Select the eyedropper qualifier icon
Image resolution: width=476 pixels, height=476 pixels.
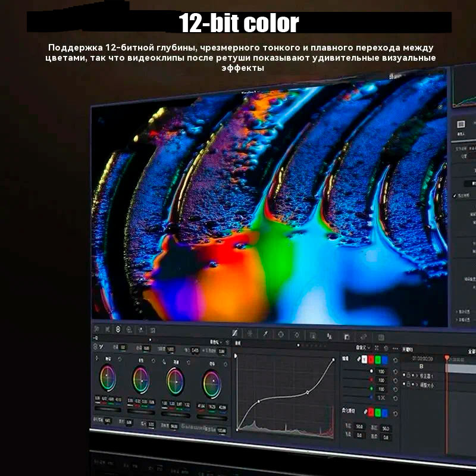coord(265,334)
